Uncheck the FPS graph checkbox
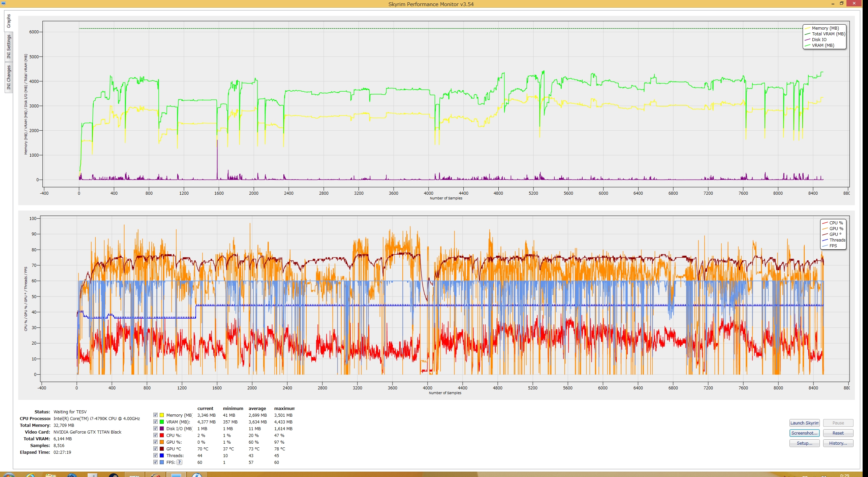 tap(155, 462)
